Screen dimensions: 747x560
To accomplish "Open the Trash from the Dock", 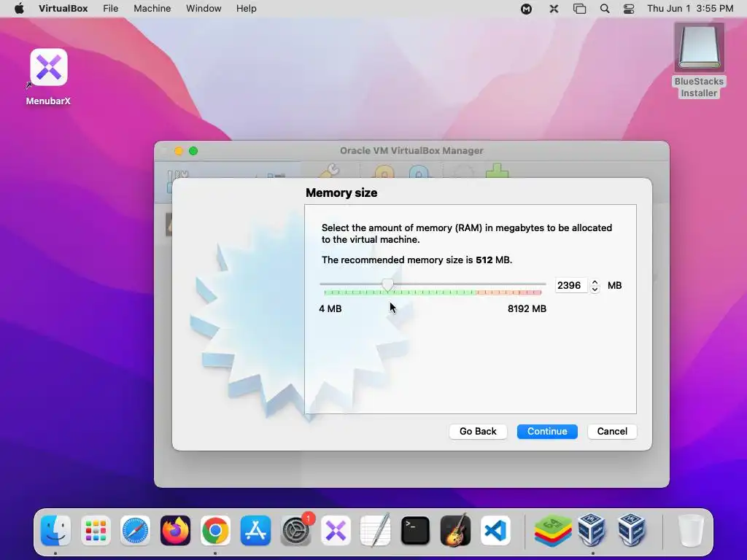I will point(690,530).
